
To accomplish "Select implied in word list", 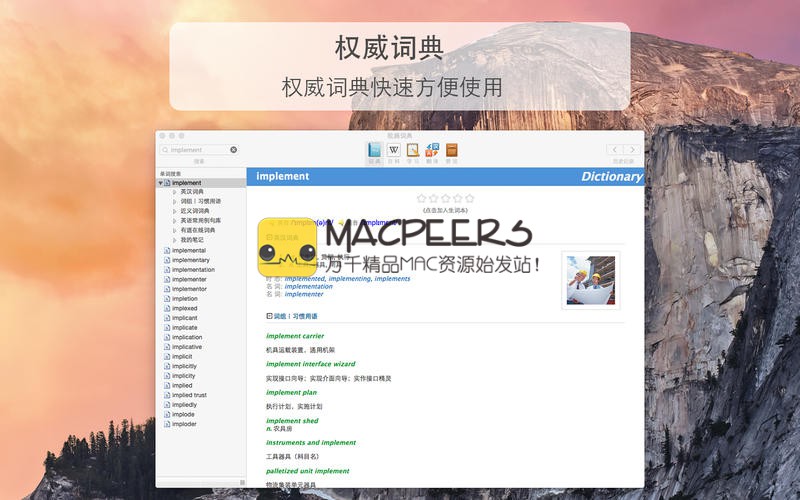I will click(182, 386).
